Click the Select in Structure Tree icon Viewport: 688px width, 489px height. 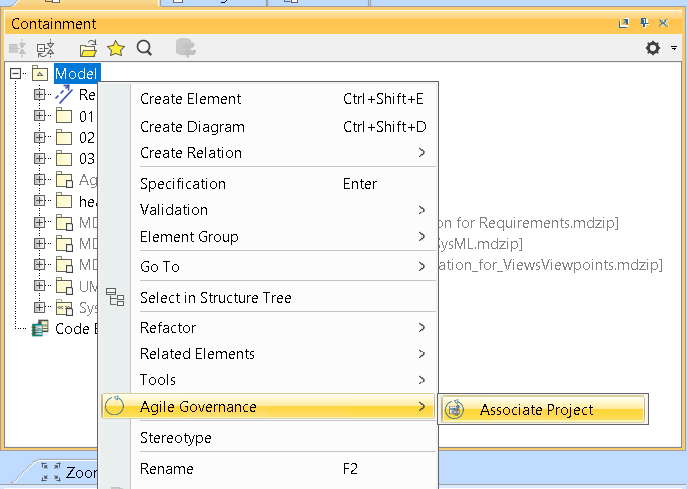pos(115,298)
